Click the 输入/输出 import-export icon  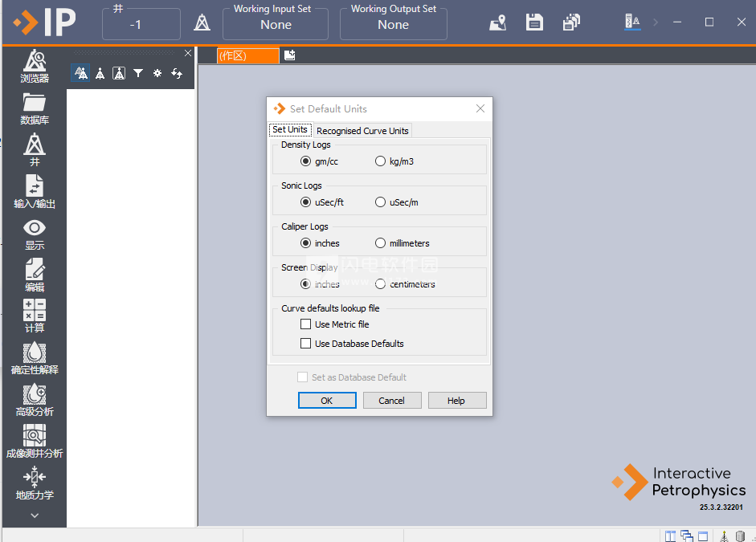tap(34, 191)
